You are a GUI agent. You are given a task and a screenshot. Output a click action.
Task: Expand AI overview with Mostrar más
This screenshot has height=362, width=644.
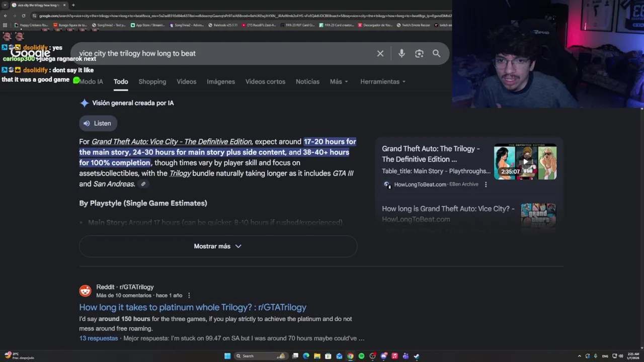click(x=218, y=246)
